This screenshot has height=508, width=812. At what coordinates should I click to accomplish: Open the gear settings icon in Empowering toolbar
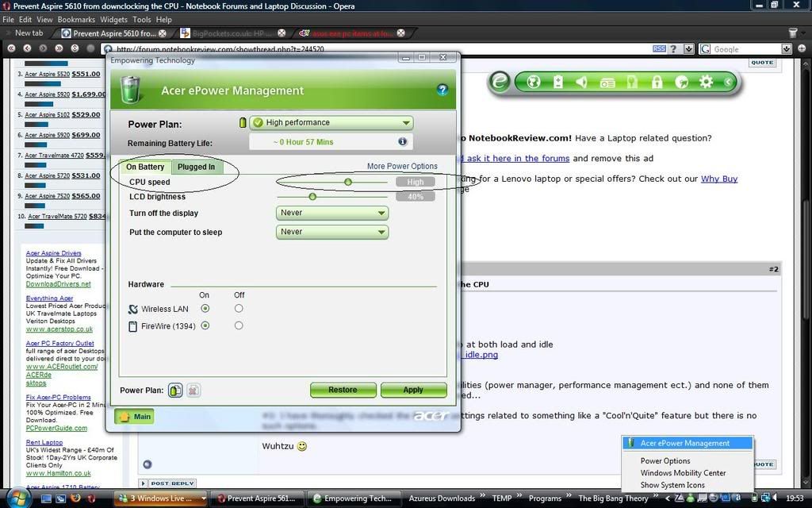click(706, 82)
